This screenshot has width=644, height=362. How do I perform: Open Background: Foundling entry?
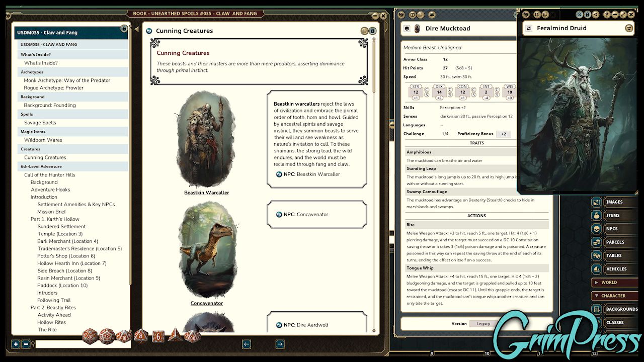click(x=50, y=105)
